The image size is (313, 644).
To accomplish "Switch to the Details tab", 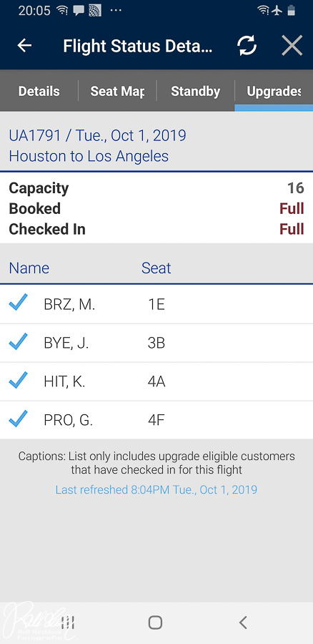I will (39, 91).
